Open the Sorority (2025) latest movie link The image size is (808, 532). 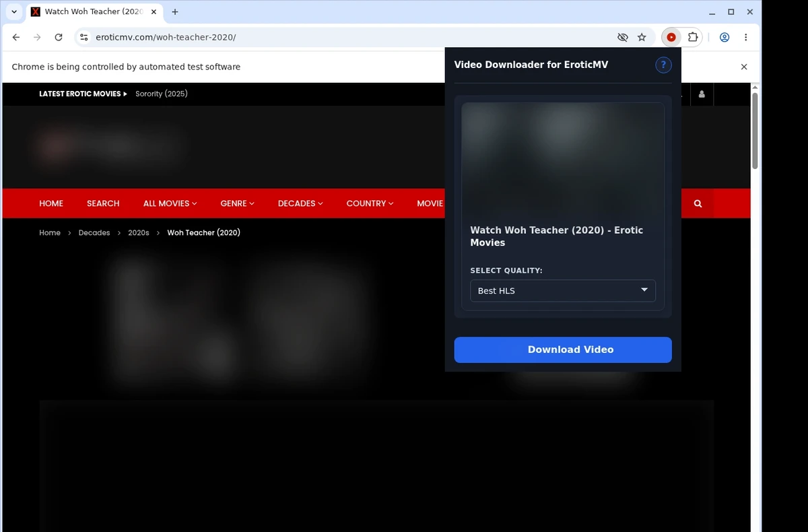click(162, 94)
